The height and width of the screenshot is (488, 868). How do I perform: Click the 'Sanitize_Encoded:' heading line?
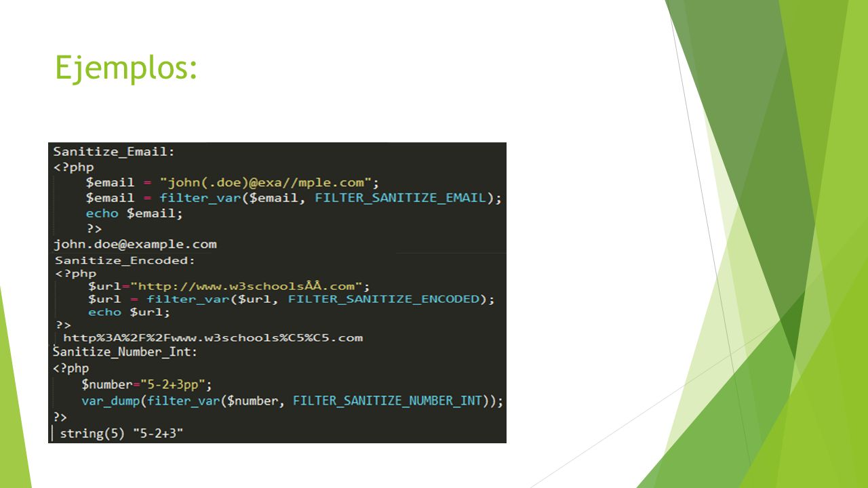click(125, 260)
